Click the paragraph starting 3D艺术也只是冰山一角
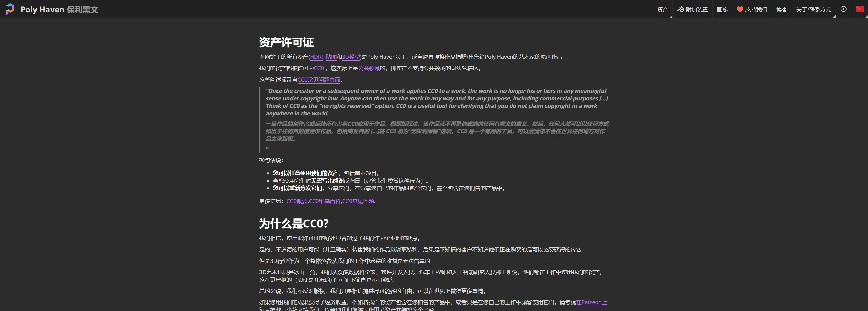 pos(431,276)
